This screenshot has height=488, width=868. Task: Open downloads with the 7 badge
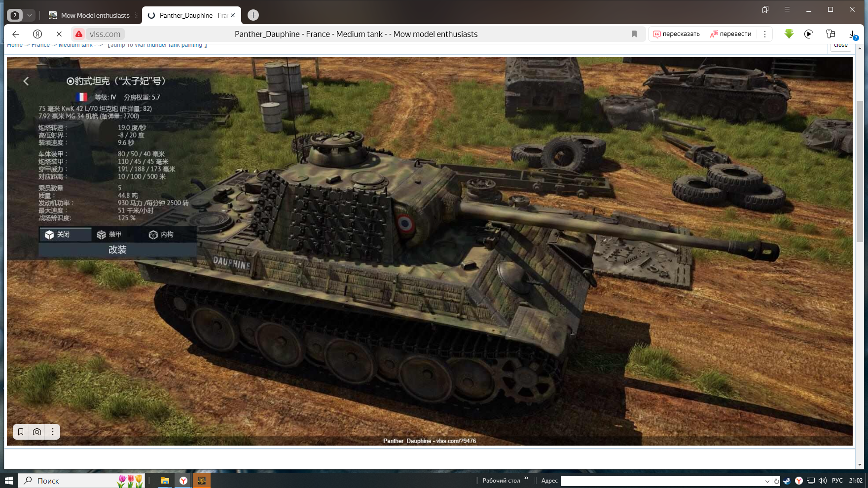tap(853, 35)
